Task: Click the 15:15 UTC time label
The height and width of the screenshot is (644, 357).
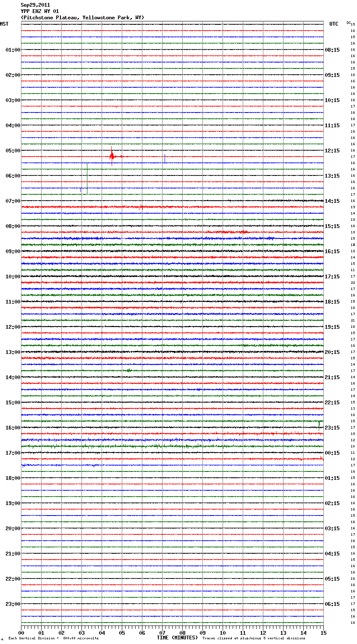Action: [x=332, y=226]
